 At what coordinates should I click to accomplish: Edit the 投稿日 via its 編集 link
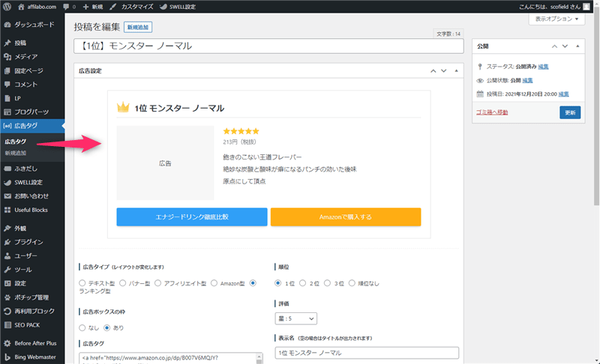563,94
